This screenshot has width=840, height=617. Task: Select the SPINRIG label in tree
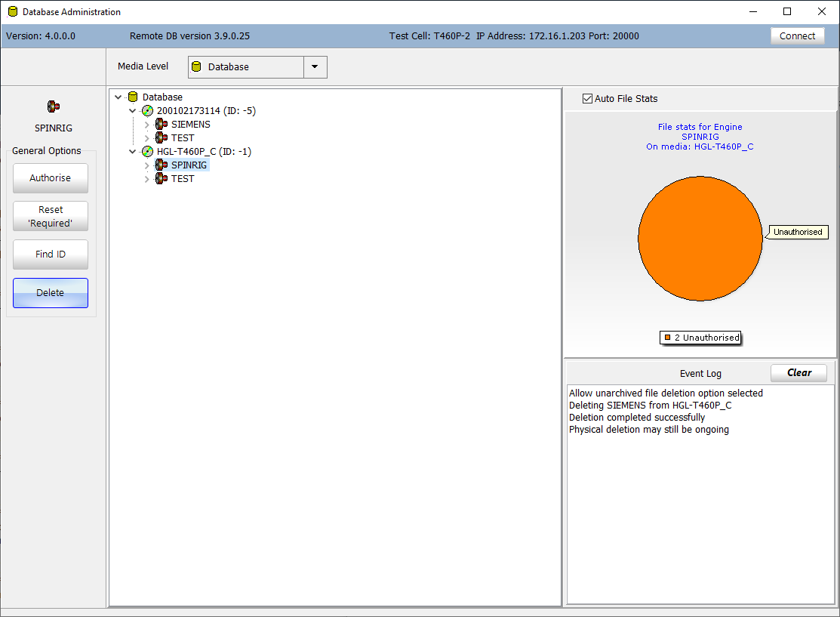coord(189,165)
